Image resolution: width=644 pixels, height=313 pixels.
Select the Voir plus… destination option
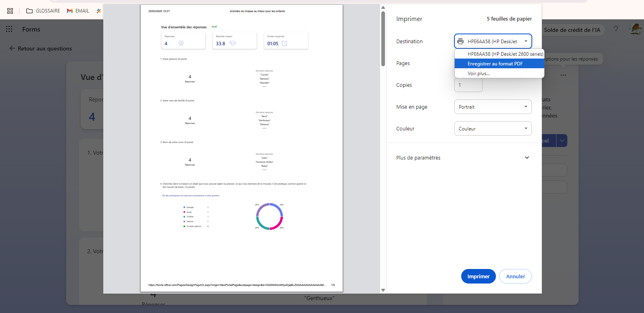(x=500, y=74)
